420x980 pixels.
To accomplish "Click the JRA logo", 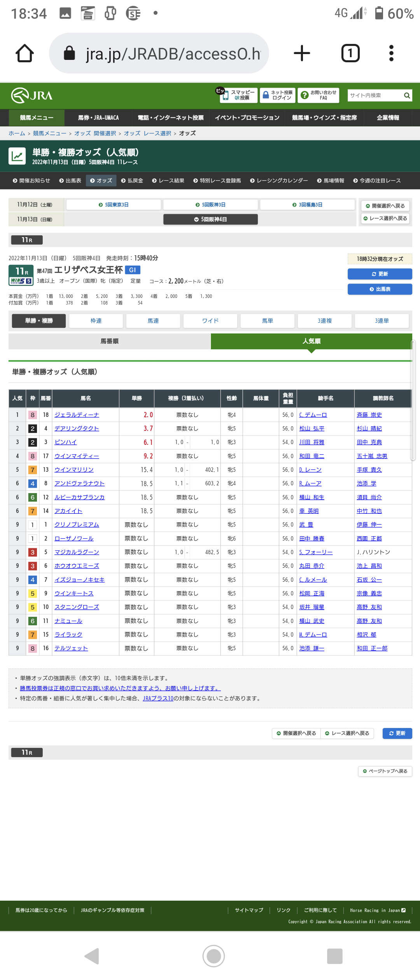I will click(32, 95).
